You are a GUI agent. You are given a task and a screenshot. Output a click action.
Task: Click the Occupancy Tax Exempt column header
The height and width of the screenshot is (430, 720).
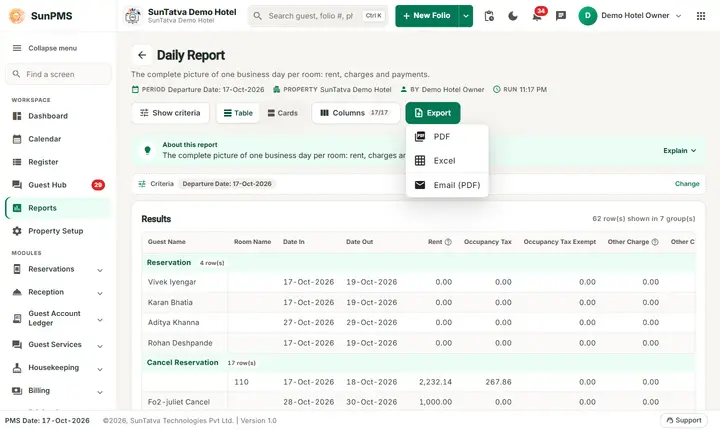560,242
